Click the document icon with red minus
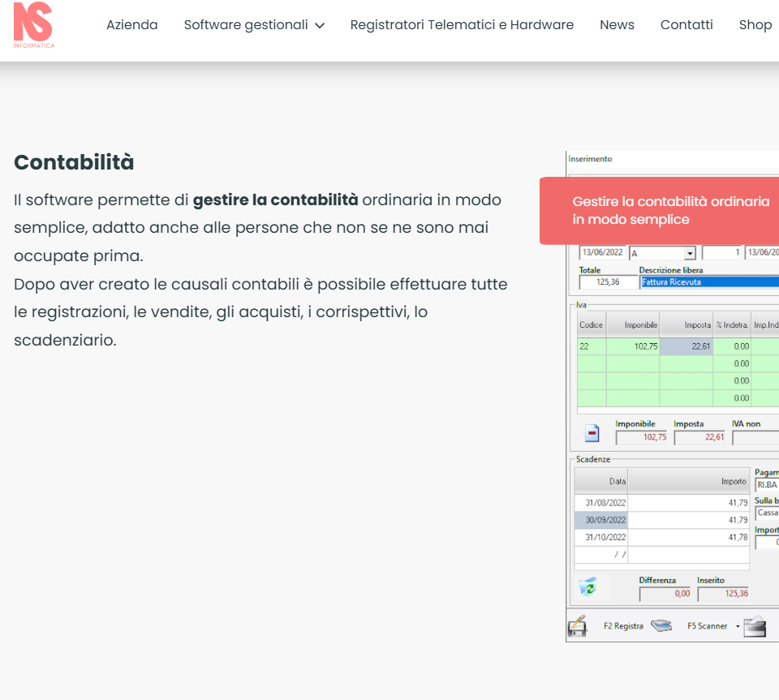The width and height of the screenshot is (779, 700). point(592,433)
